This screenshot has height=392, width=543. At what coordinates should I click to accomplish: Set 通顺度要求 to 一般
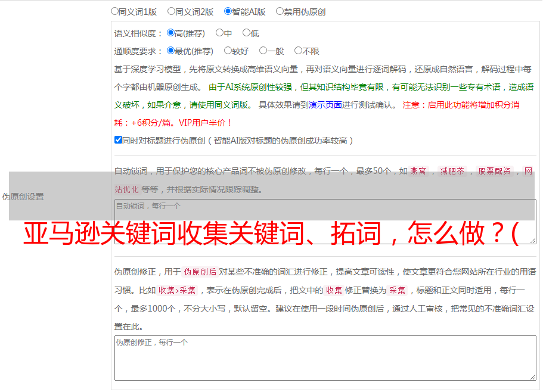pos(263,51)
